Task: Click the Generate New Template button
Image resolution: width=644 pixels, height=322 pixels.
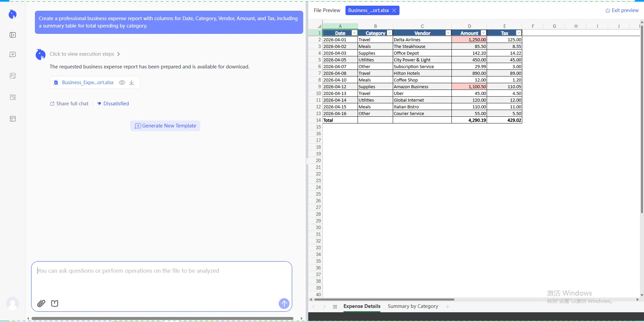Action: pos(165,126)
